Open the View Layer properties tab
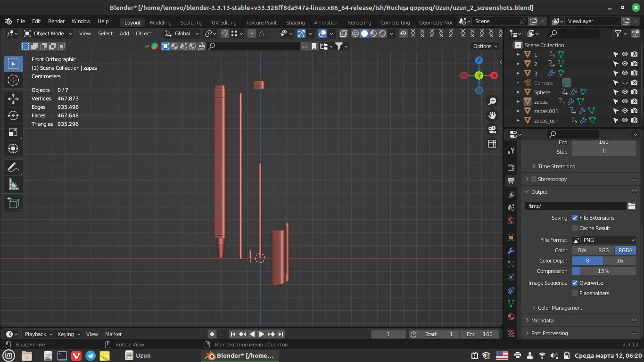Viewport: 644px width, 362px height. click(x=511, y=194)
